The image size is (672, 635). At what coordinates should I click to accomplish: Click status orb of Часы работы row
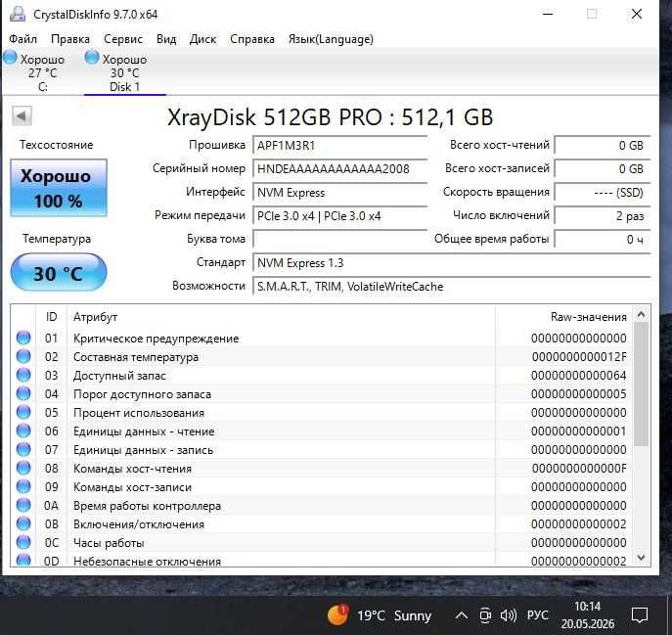pyautogui.click(x=23, y=542)
